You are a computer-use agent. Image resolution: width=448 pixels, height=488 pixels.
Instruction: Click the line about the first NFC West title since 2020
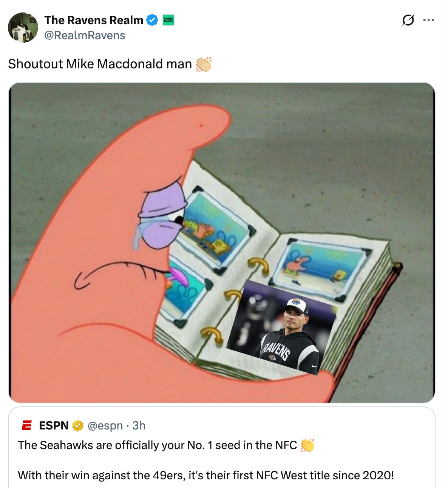(206, 475)
